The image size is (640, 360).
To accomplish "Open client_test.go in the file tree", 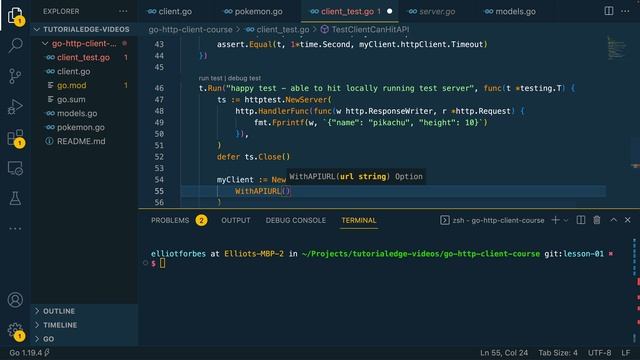I will [x=83, y=58].
